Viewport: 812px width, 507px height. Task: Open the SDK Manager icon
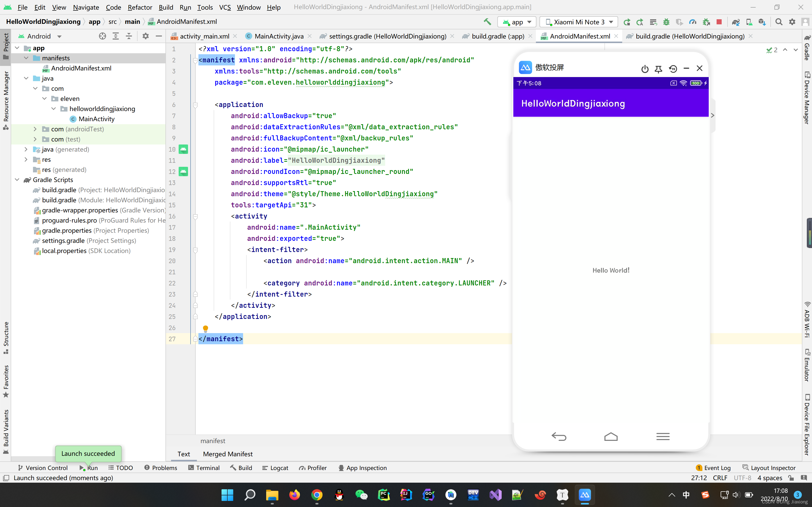coord(762,22)
